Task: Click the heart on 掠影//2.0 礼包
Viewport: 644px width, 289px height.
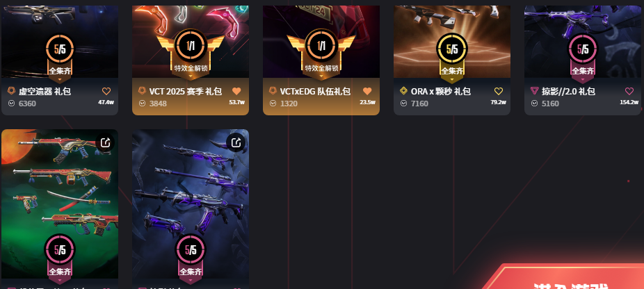Action: (629, 91)
